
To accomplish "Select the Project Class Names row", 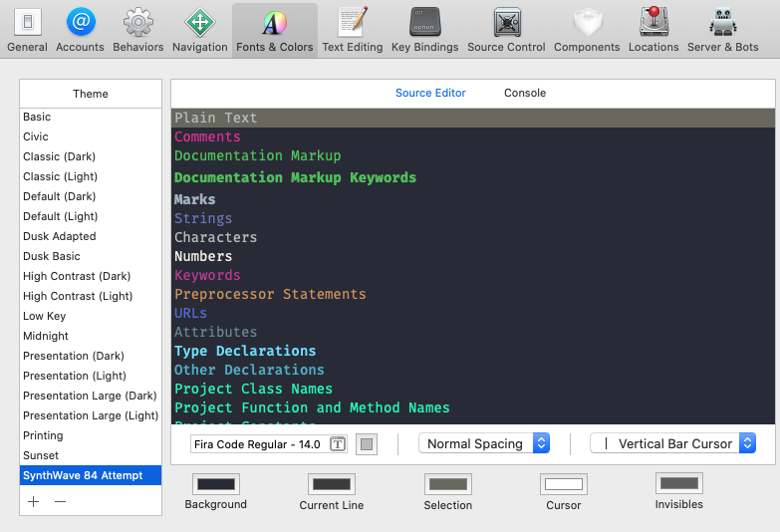I will tap(473, 389).
